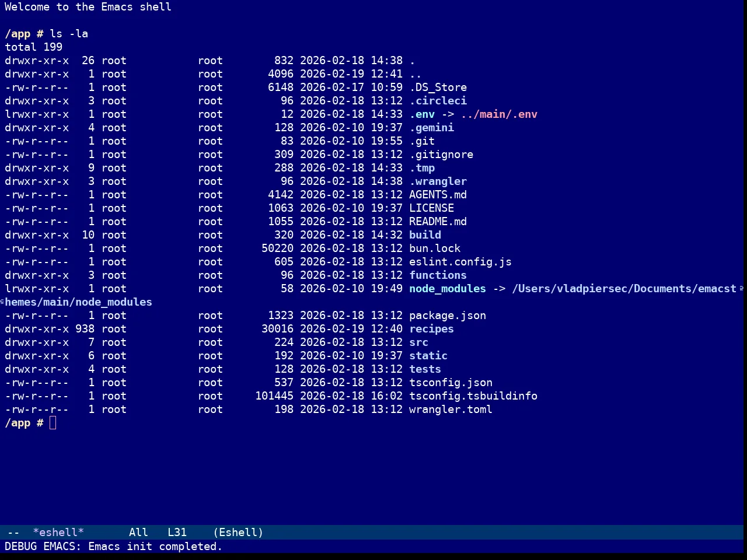Open the functions directory entry
This screenshot has width=747, height=560.
[438, 275]
